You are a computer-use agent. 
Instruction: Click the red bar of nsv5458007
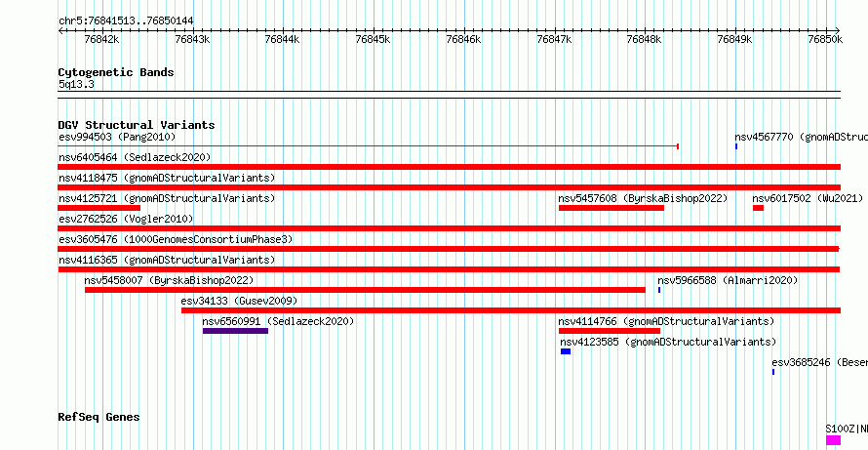[x=365, y=290]
